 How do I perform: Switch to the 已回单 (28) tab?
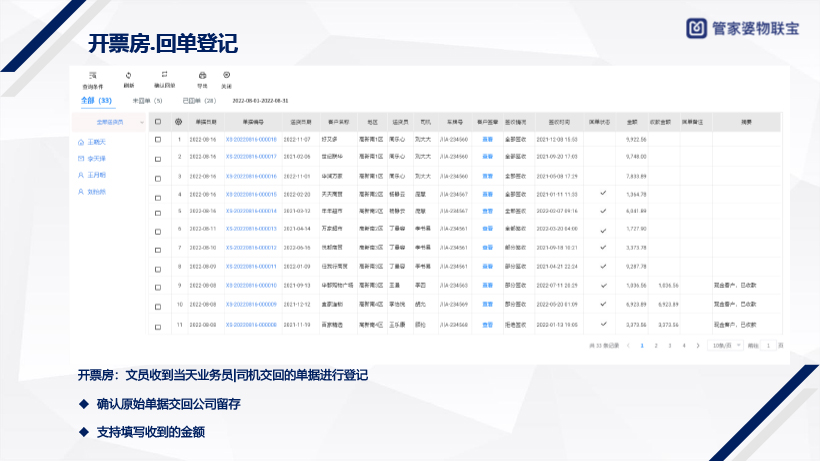pyautogui.click(x=197, y=100)
